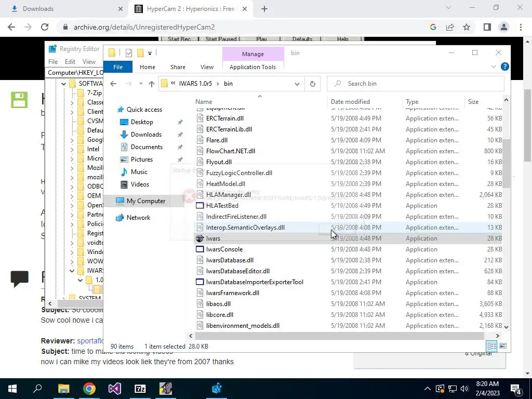
Task: Click the Help icon in File Explorer
Action: point(504,67)
